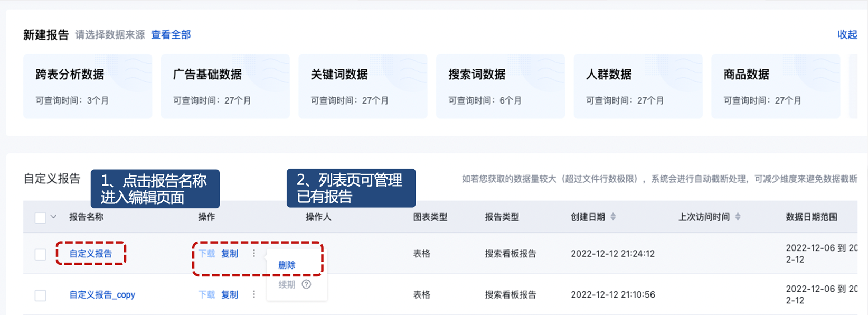Expand the dropdown arrow beside header checkbox
Image resolution: width=868 pixels, height=315 pixels.
pos(53,217)
